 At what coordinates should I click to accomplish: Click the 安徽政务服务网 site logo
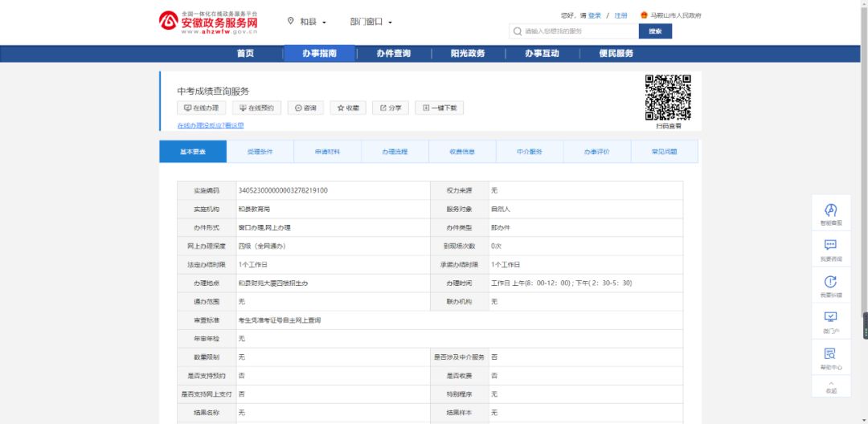208,22
